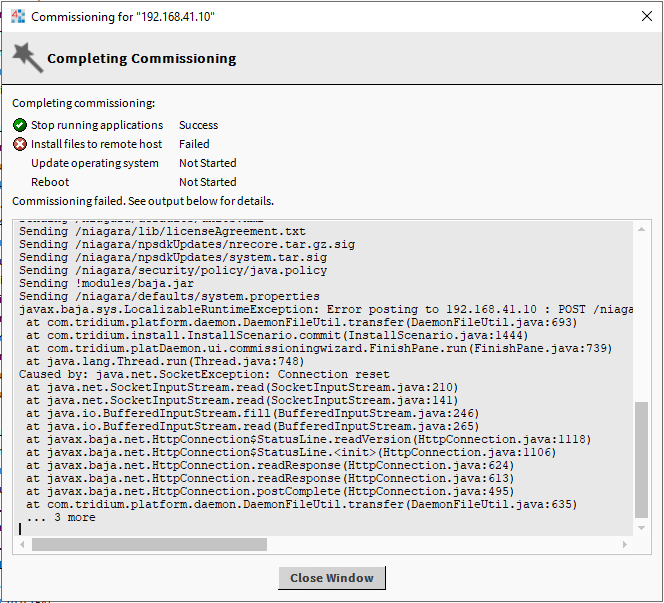Click the wizard wand icon
Viewport: 664px width, 603px height.
click(27, 58)
